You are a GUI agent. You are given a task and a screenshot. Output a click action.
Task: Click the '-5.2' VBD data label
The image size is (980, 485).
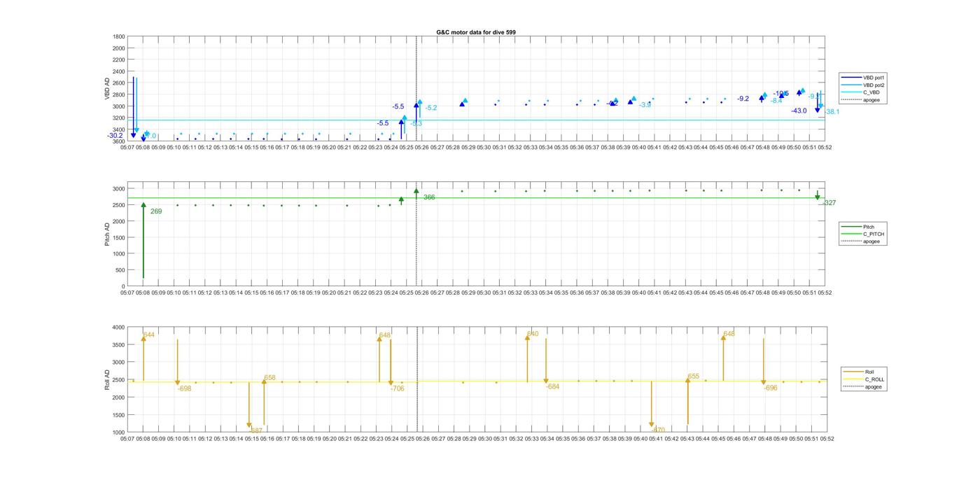pyautogui.click(x=431, y=108)
